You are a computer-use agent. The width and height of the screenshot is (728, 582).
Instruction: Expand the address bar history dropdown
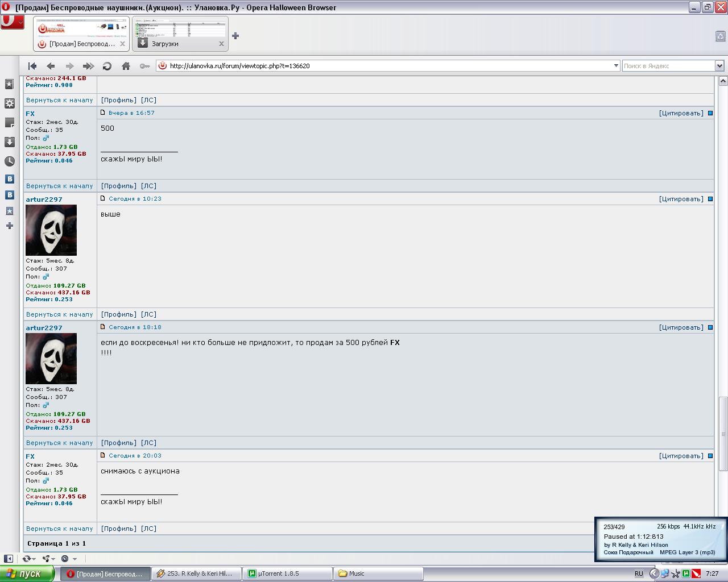[x=616, y=66]
